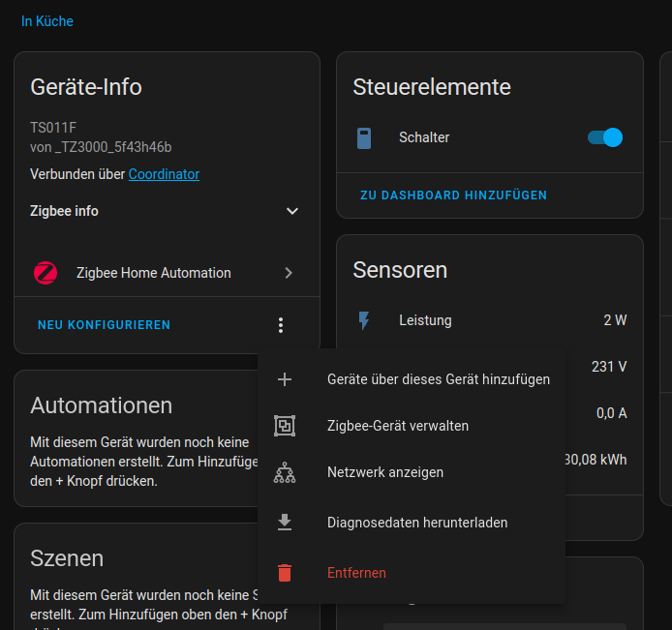This screenshot has width=672, height=630.
Task: Expand the Zigbee info section
Action: point(292,211)
